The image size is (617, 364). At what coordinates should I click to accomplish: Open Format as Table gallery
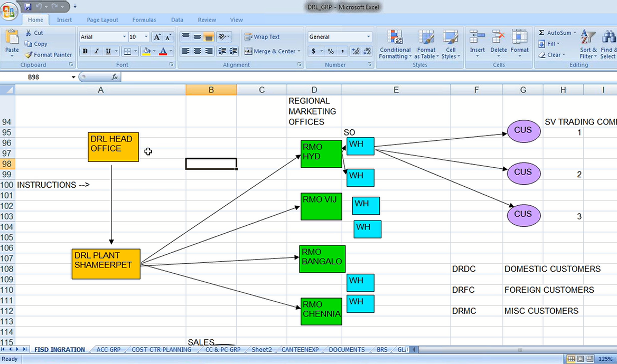(x=426, y=44)
